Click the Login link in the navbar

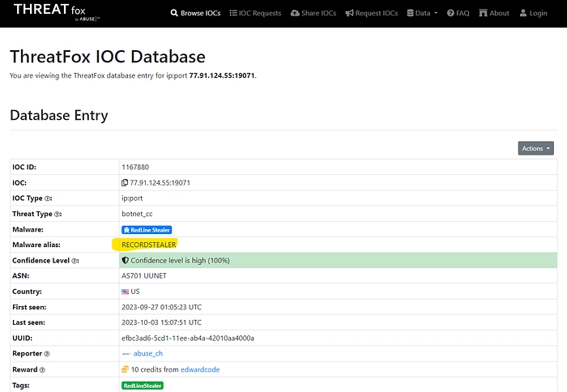[x=534, y=13]
